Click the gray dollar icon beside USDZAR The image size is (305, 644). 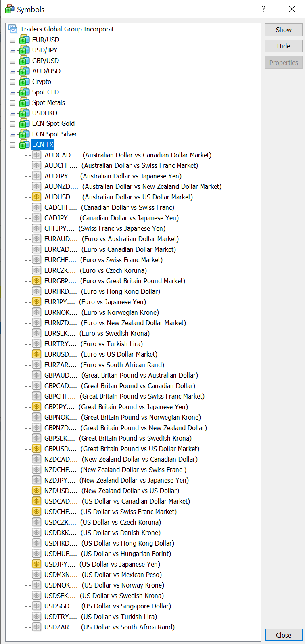coord(37,627)
